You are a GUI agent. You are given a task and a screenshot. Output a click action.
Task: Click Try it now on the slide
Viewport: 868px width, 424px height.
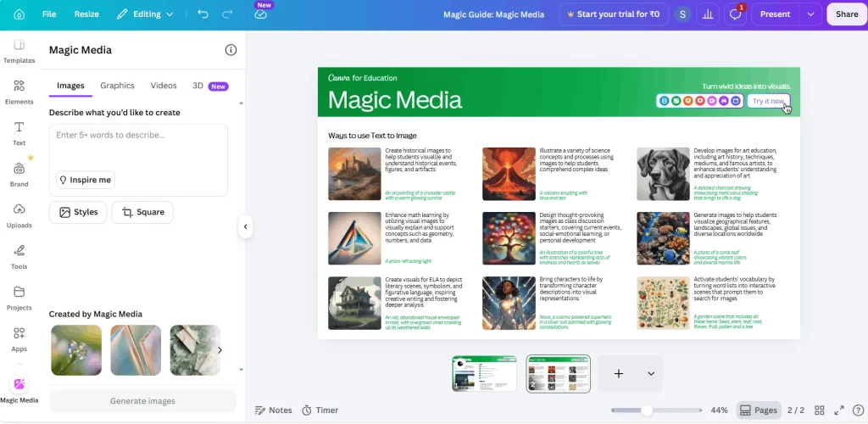pyautogui.click(x=768, y=101)
